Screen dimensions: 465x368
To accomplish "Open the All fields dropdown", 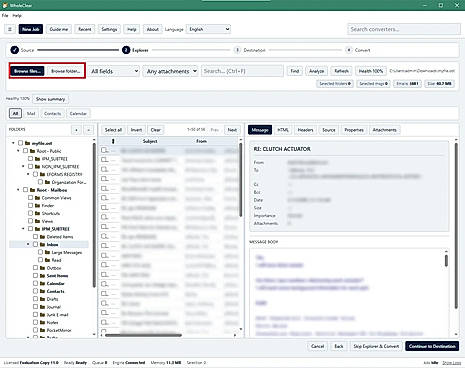I will [114, 71].
